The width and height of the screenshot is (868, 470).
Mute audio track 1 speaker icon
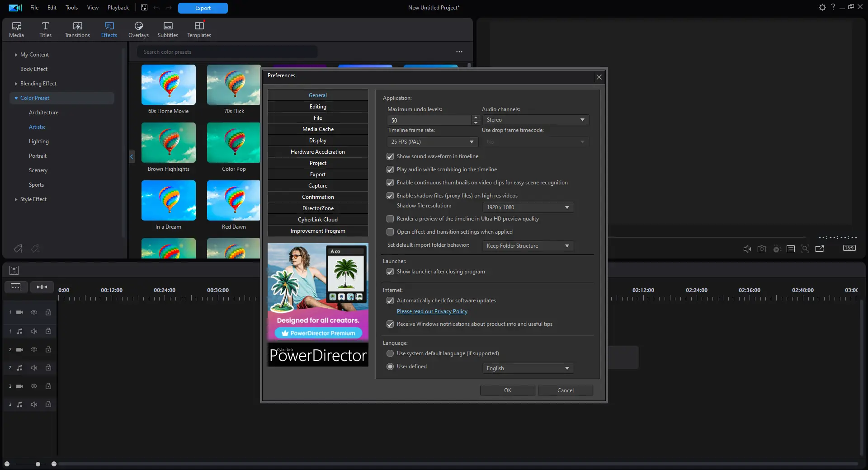click(x=34, y=331)
